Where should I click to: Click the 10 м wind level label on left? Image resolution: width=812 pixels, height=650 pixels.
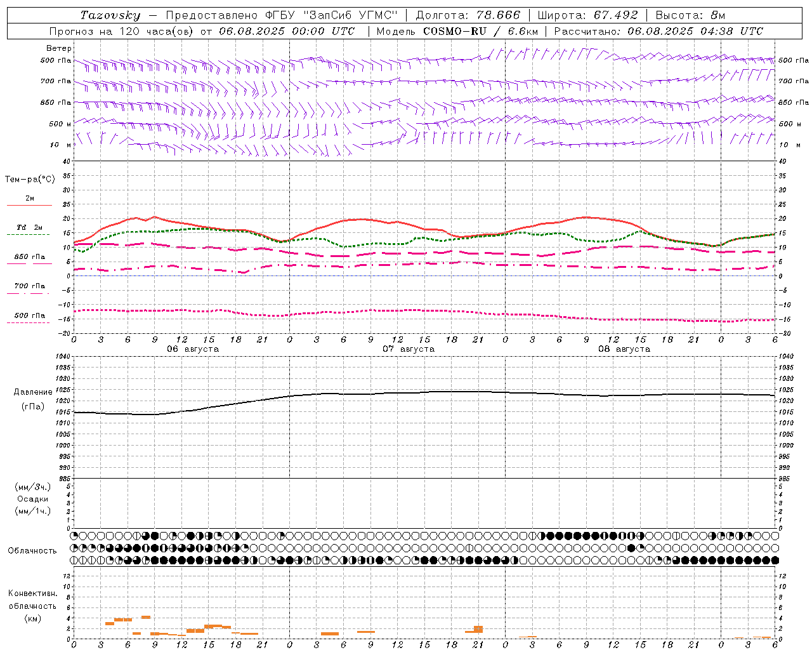[x=61, y=145]
